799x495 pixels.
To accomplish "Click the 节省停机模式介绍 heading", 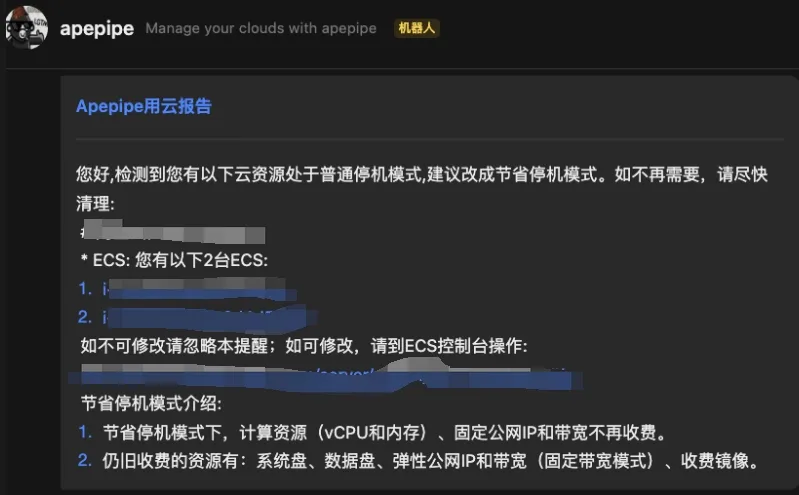I will point(151,404).
